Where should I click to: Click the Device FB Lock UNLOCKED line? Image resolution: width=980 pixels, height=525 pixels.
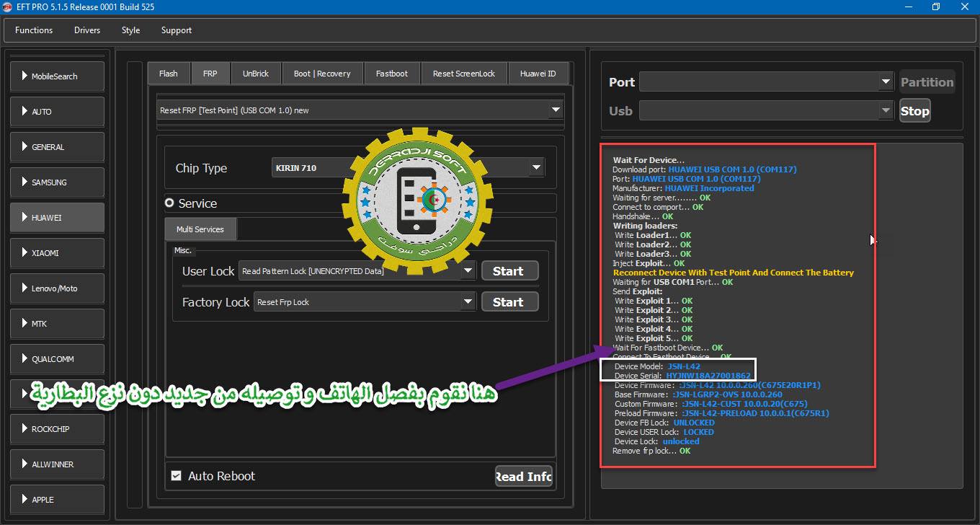click(x=664, y=423)
